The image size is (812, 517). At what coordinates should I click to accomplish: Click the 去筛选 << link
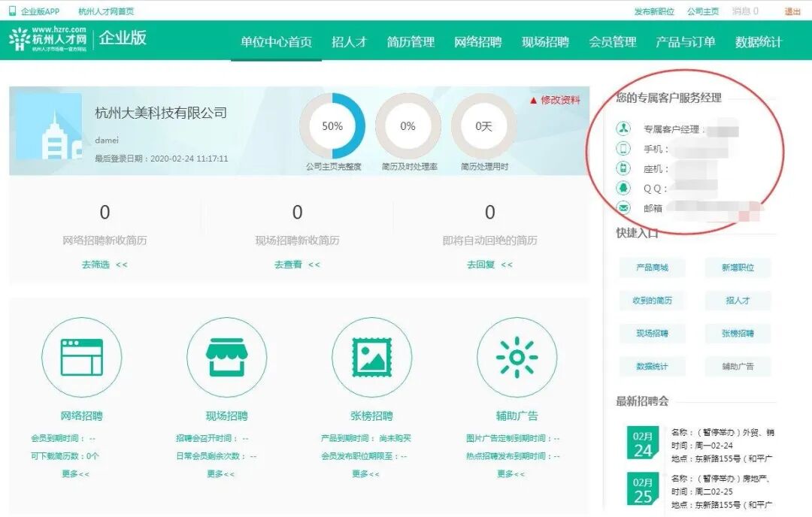[105, 265]
